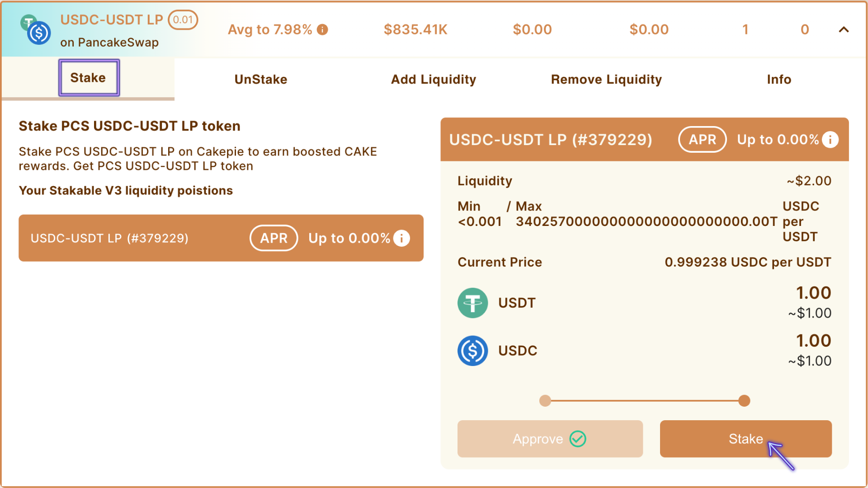This screenshot has width=868, height=488.
Task: Click info icon on stakable position card
Action: click(x=401, y=238)
